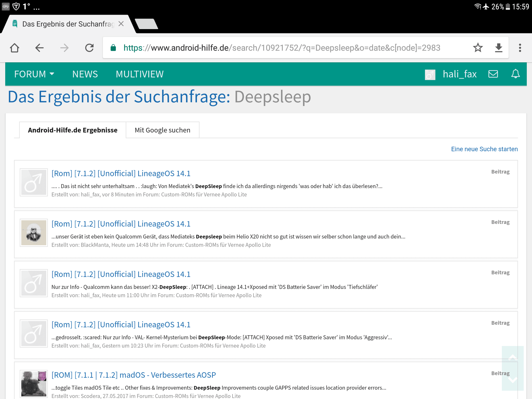Click the browser forward arrow
This screenshot has height=399, width=532.
pos(64,48)
